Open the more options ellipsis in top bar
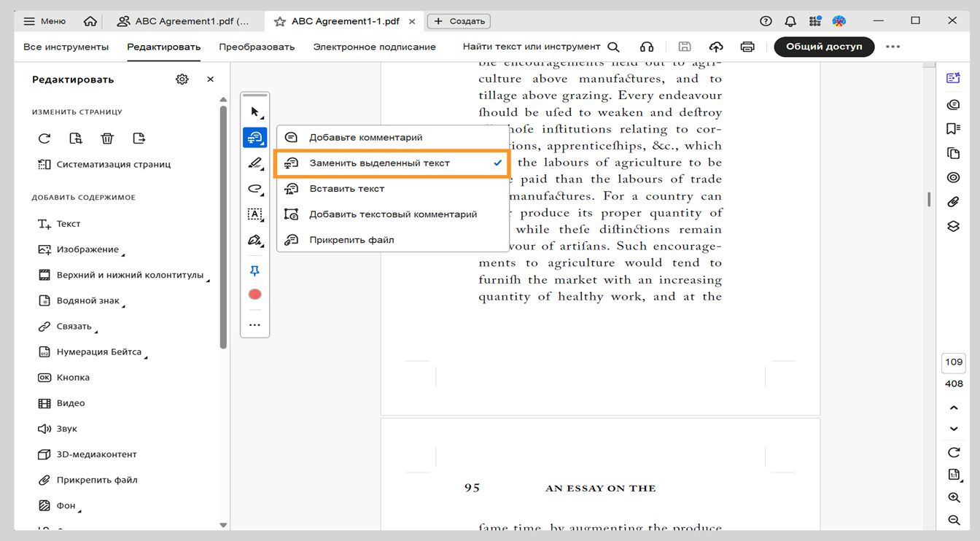The image size is (980, 541). 893,47
